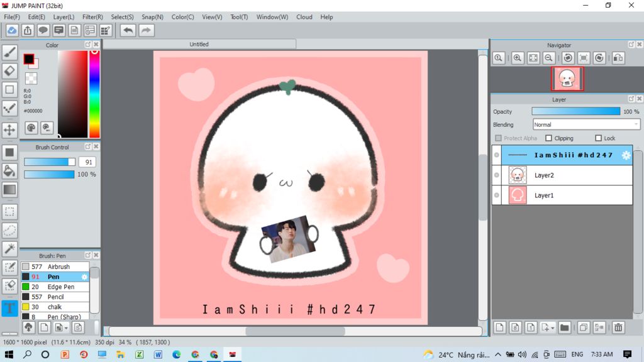Duplicate the layer using the copy icon
644x362 pixels.
click(x=583, y=327)
